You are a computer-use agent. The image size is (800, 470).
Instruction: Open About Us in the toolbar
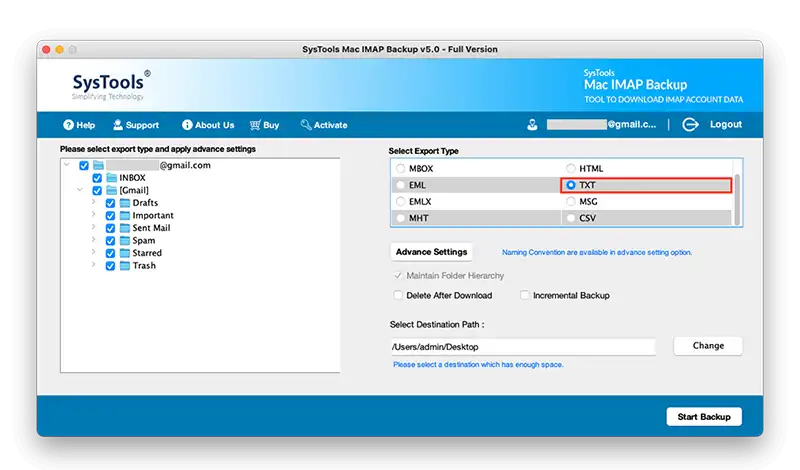(x=208, y=125)
